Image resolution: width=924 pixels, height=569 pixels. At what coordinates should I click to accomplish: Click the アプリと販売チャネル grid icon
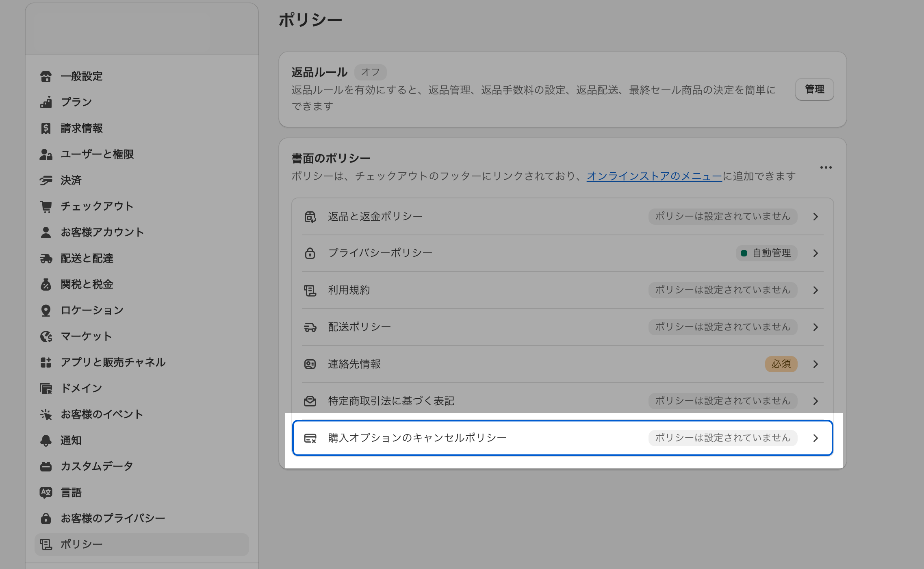46,363
